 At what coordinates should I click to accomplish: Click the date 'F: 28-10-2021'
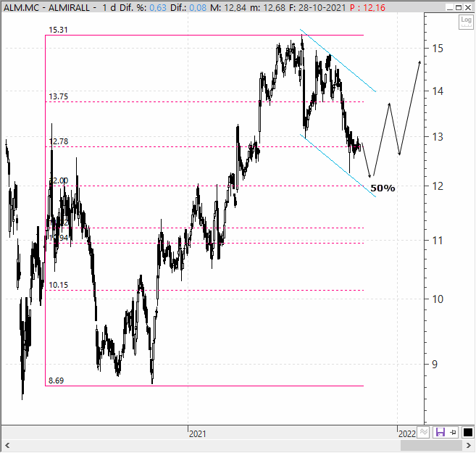(317, 7)
